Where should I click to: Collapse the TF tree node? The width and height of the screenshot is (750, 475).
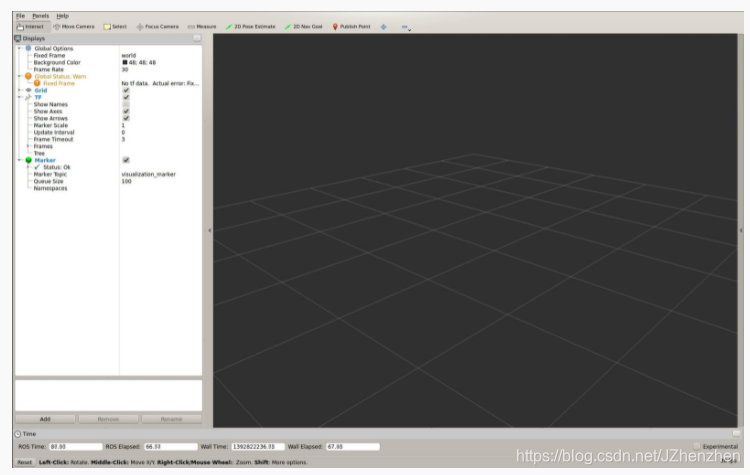coord(20,97)
